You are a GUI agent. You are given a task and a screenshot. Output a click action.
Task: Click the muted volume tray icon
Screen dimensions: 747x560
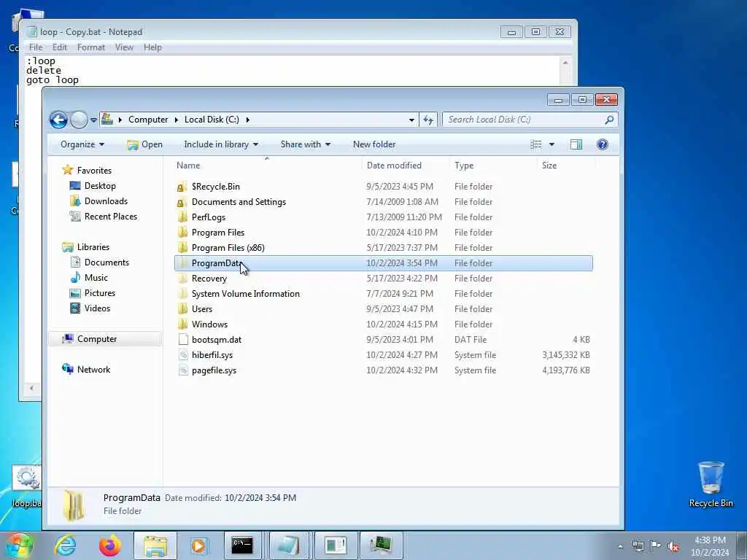pos(673,546)
